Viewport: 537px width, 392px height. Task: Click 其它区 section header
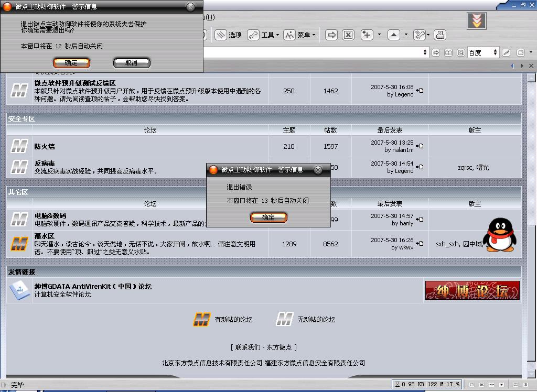18,192
